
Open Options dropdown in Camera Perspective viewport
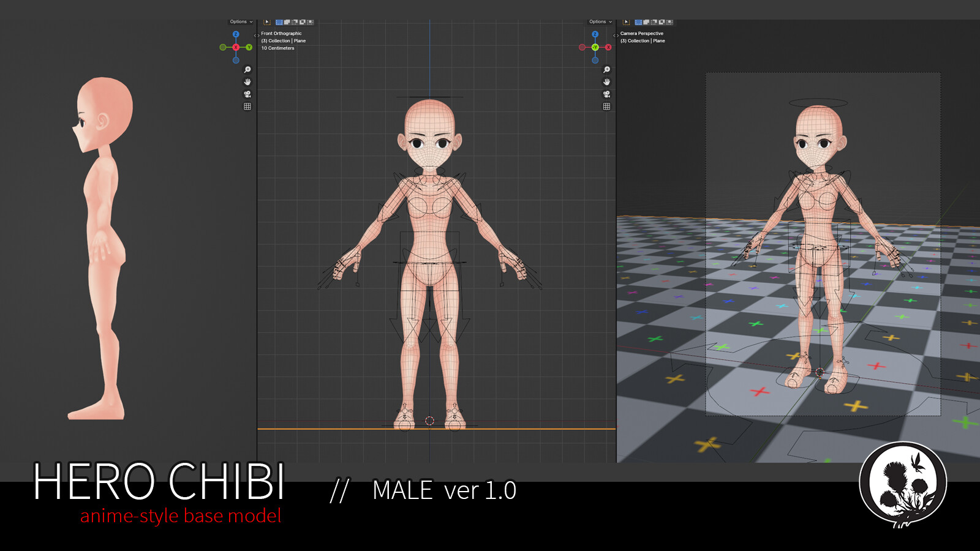pos(600,22)
